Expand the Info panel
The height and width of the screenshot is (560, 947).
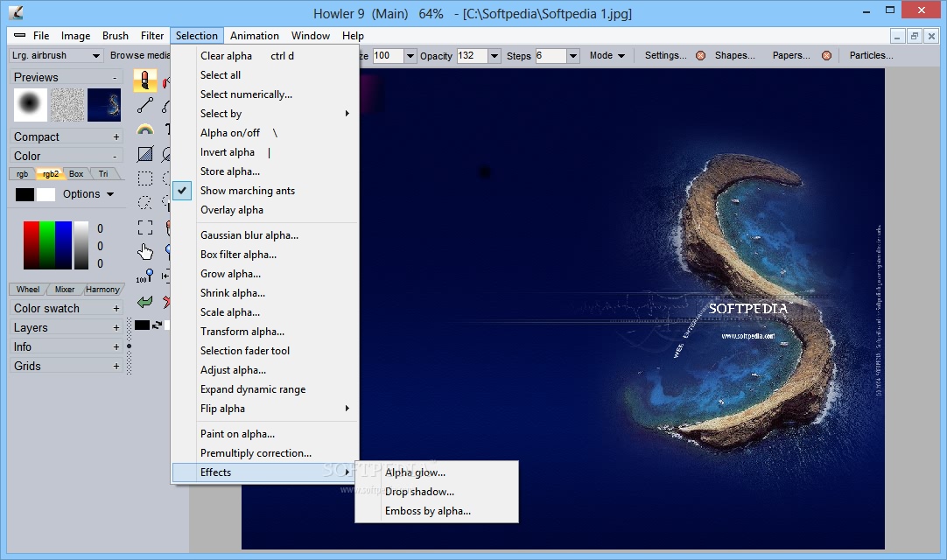click(116, 346)
